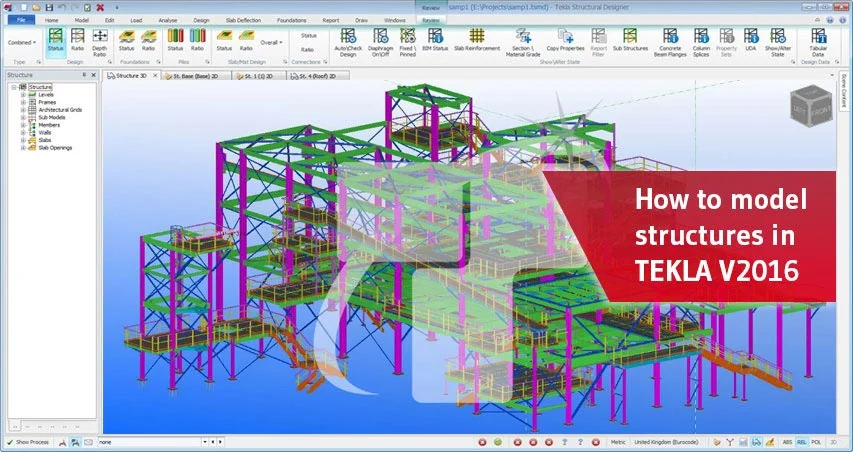Click the Sub Structures icon
This screenshot has height=452, width=853.
click(630, 41)
